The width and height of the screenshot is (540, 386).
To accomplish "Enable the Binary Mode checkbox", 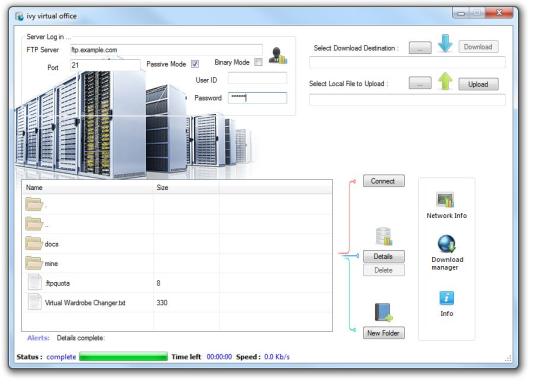I will (258, 62).
